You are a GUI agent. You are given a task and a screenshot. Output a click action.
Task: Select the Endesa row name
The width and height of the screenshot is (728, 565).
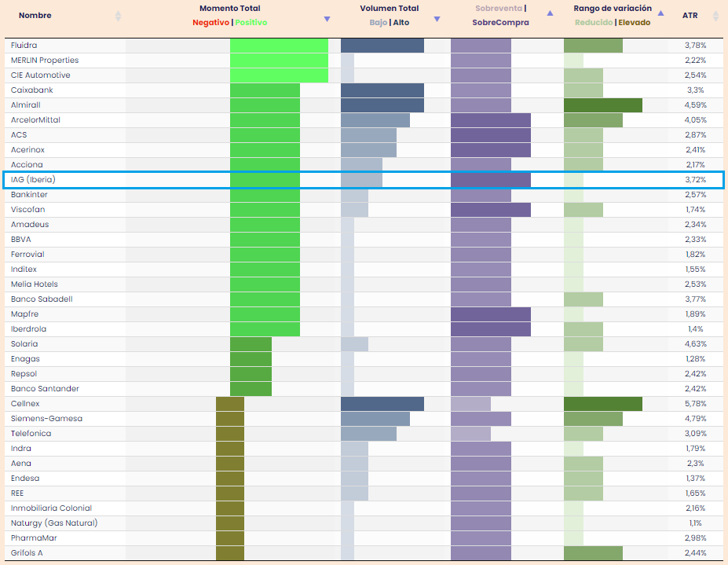(25, 478)
